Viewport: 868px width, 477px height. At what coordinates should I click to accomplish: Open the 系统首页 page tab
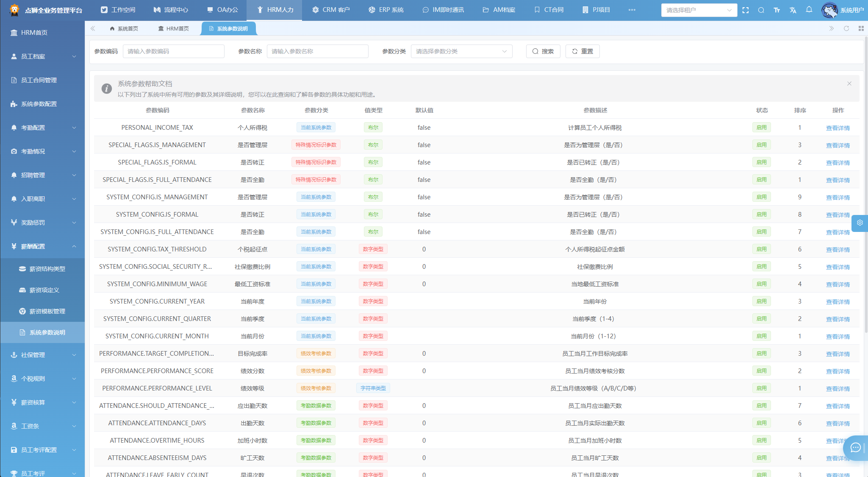click(124, 28)
